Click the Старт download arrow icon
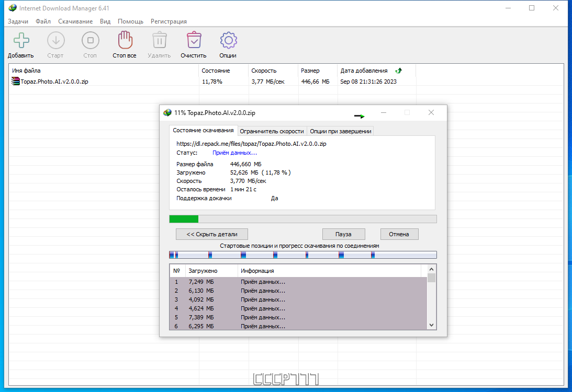Image resolution: width=572 pixels, height=392 pixels. point(56,40)
